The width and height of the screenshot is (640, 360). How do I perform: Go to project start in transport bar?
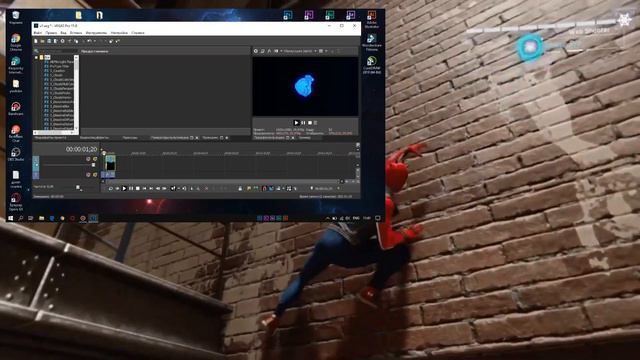144,188
